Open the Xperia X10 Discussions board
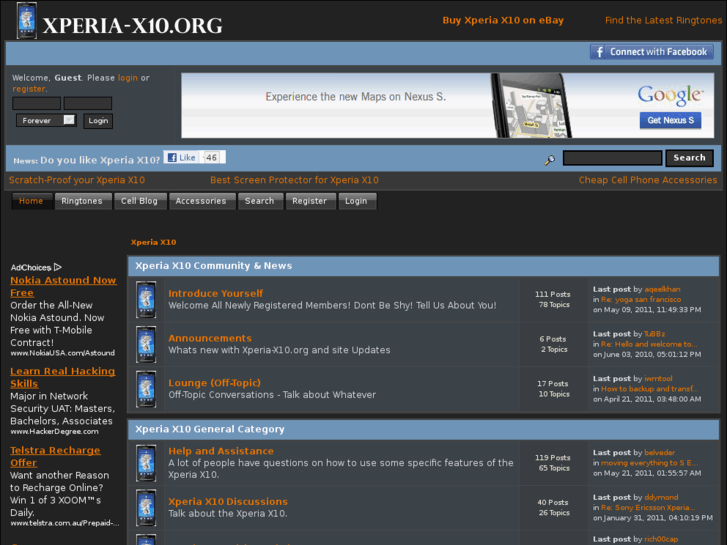 point(228,501)
